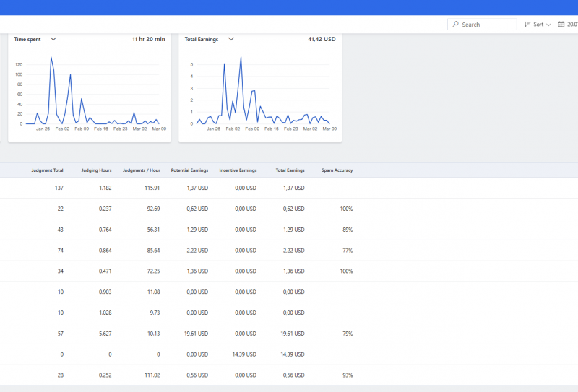Viewport: 578px width, 392px height.
Task: Click the sort arrows icon beside Sort
Action: (x=527, y=25)
